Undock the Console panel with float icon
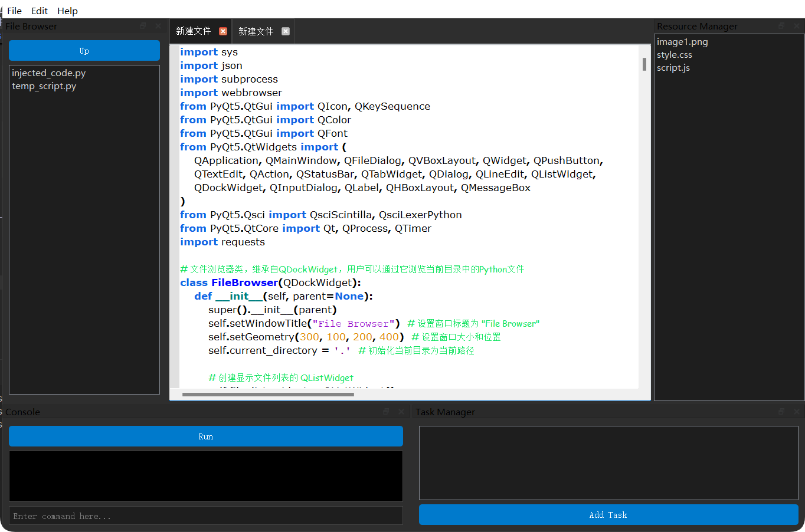Screen dimensions: 805x532 click(386, 412)
